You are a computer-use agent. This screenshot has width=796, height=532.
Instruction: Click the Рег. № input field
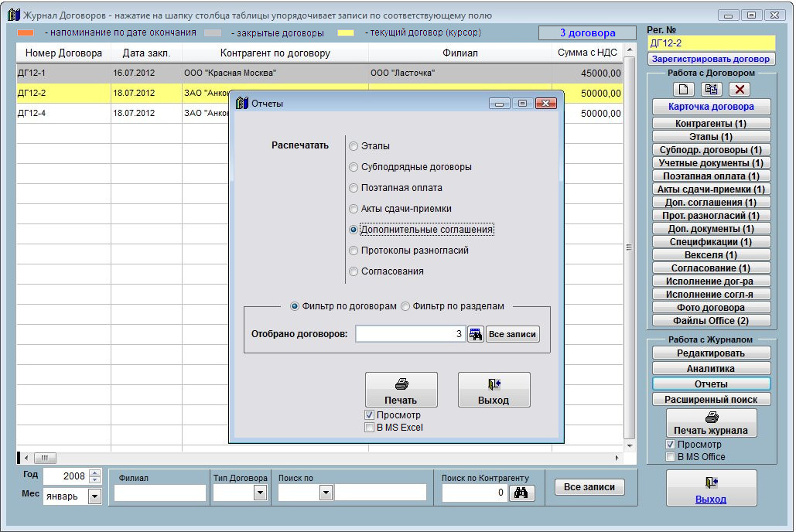point(711,43)
